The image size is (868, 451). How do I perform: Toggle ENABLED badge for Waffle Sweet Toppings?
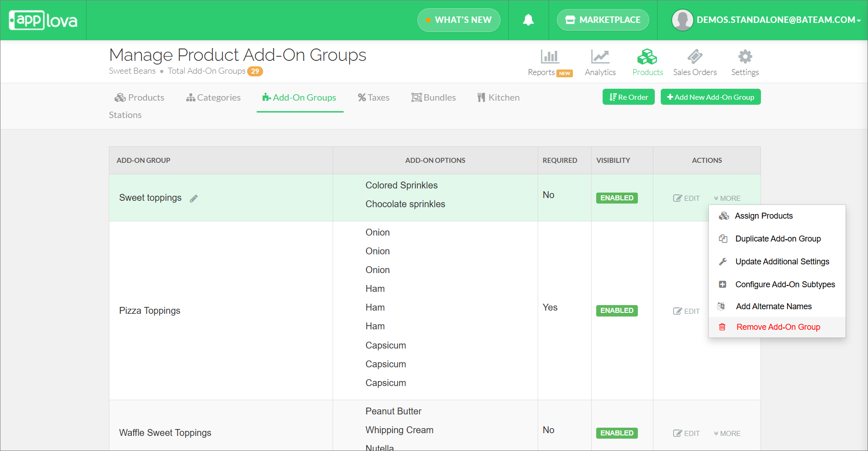[x=617, y=433]
